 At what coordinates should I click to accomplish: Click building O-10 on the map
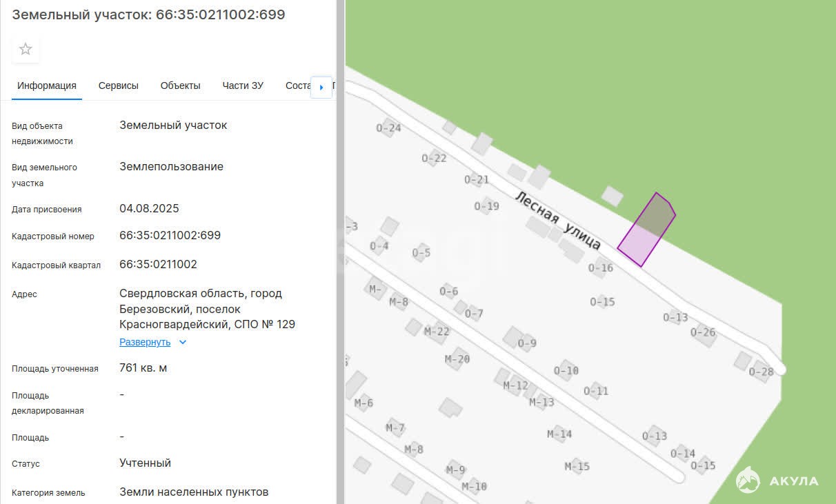point(566,370)
